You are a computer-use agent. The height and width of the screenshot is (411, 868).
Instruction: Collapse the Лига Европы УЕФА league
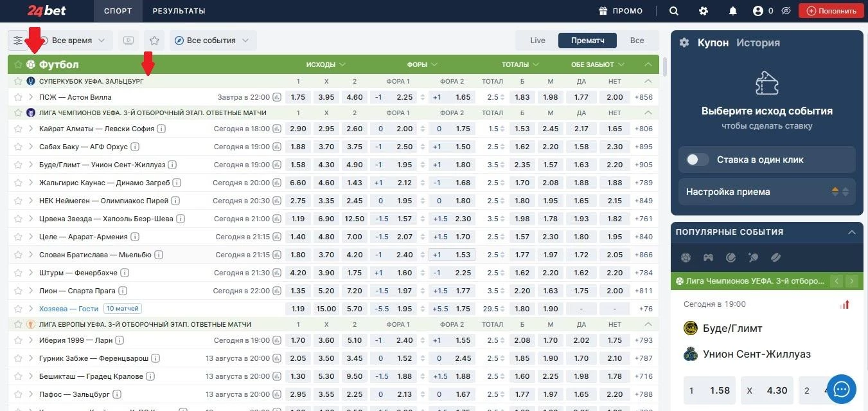point(648,325)
